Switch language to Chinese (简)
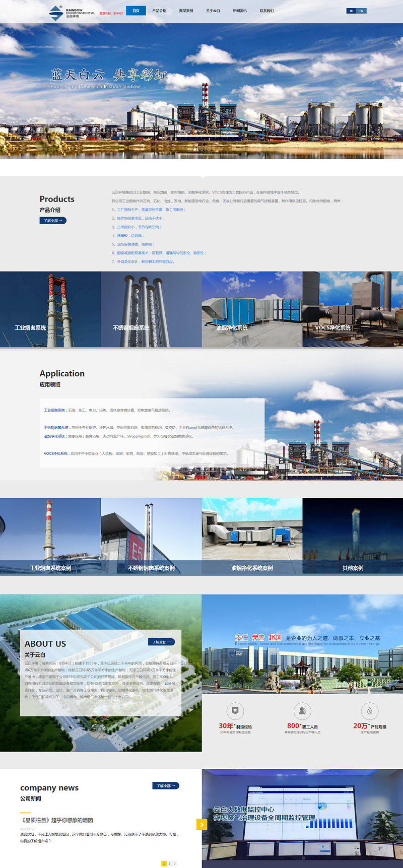Viewport: 403px width, 868px height. 351,11
